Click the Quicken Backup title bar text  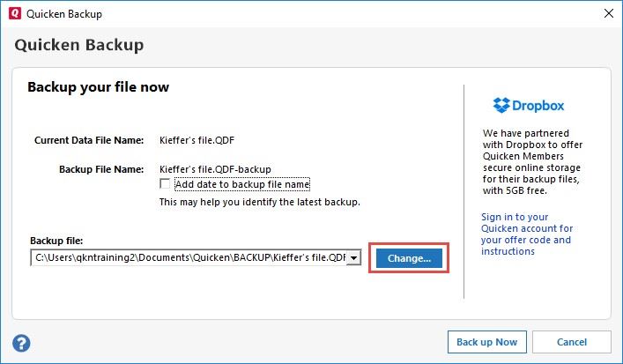[63, 13]
